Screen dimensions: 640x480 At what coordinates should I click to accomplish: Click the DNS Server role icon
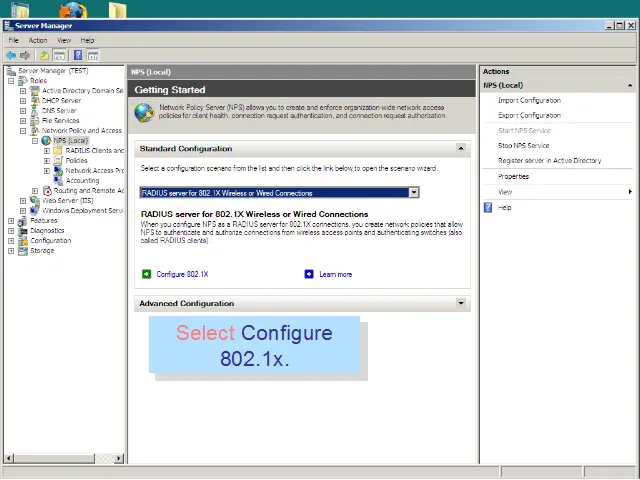click(x=35, y=111)
